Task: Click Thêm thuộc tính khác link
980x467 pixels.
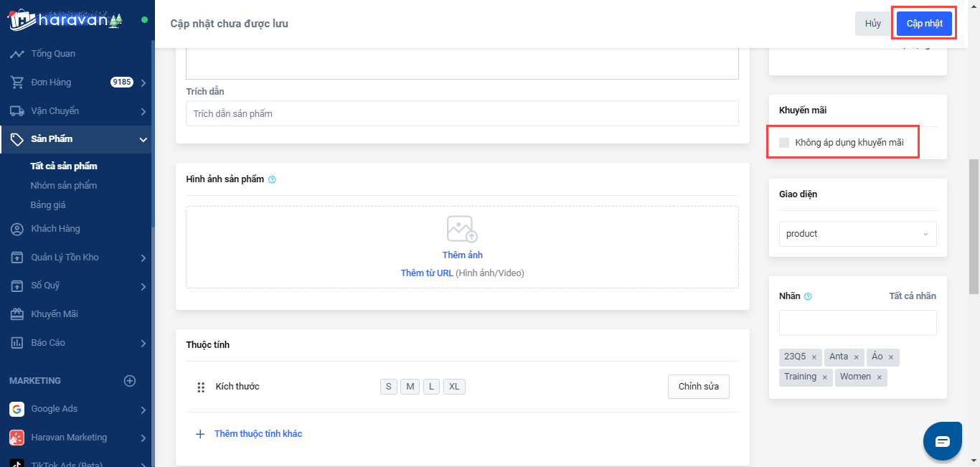Action: [x=258, y=434]
